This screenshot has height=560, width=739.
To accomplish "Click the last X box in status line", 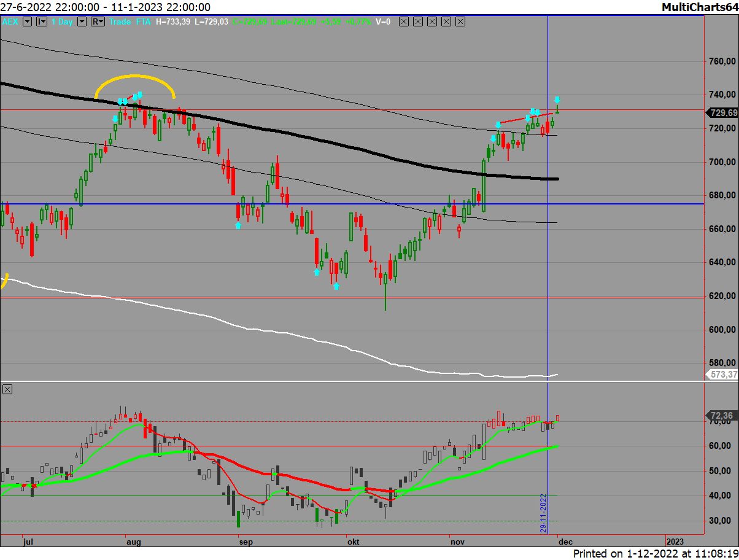I will click(460, 22).
